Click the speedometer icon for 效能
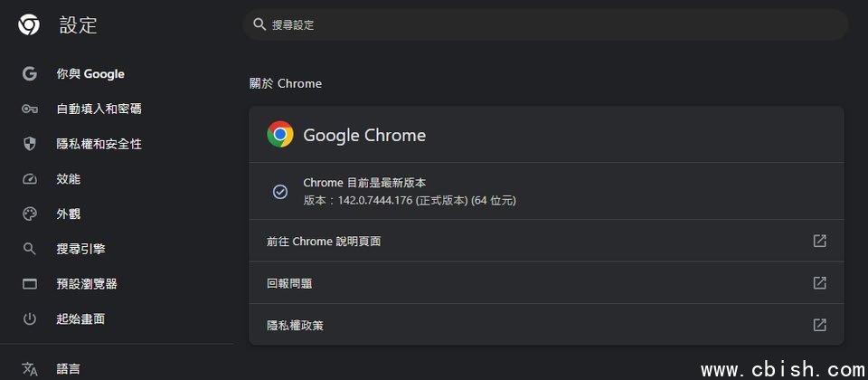Screen dimensions: 868x380 coord(30,179)
